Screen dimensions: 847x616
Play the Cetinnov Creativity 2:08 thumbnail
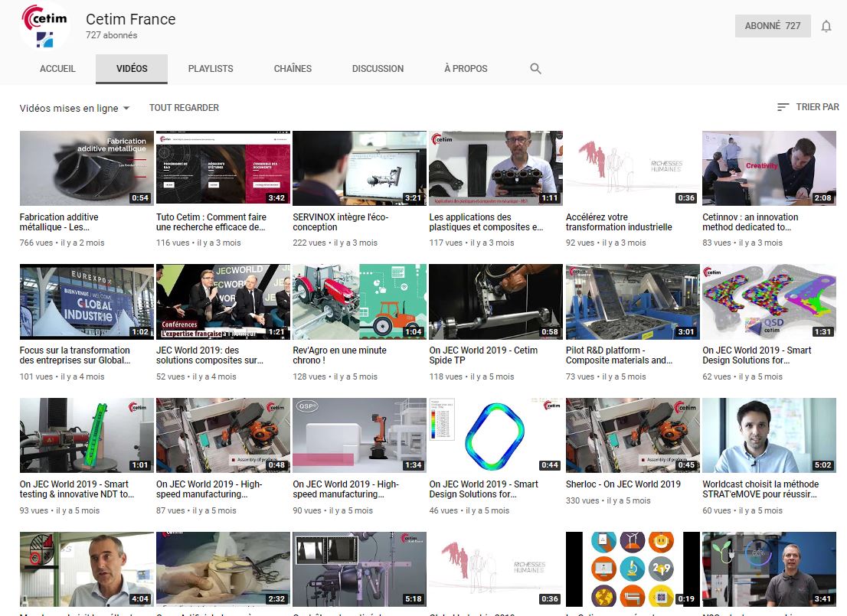coord(769,168)
